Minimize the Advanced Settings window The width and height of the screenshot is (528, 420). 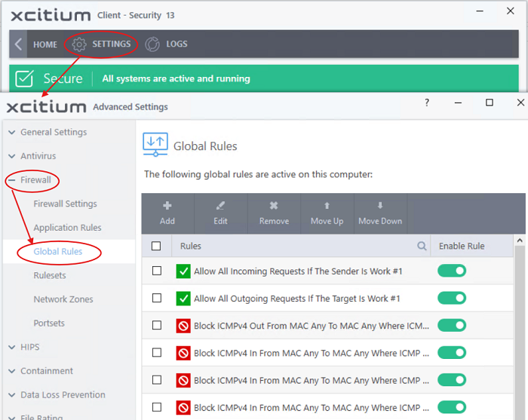(458, 103)
